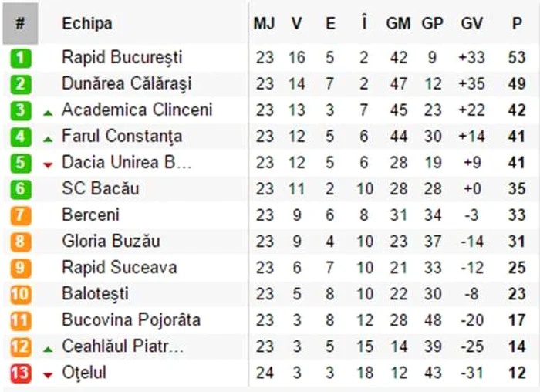The width and height of the screenshot is (540, 392).
Task: Sort by the Echipa column header
Action: pos(86,23)
